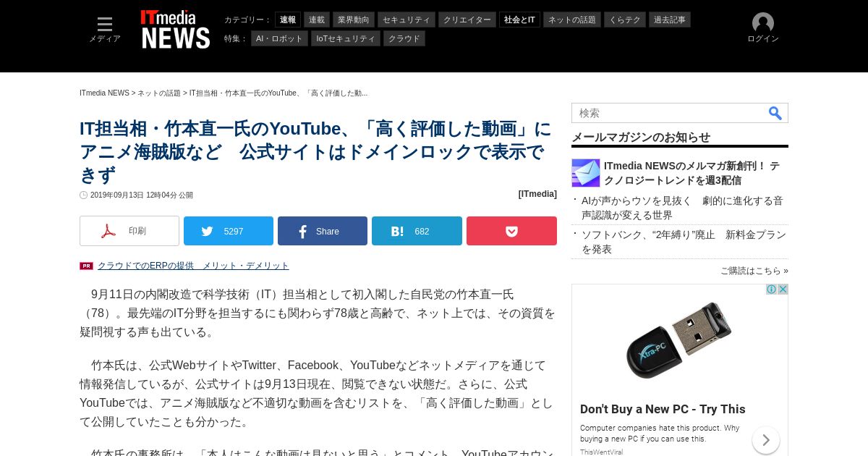The width and height of the screenshot is (868, 456).
Task: Save article to Pocket
Action: point(511,231)
